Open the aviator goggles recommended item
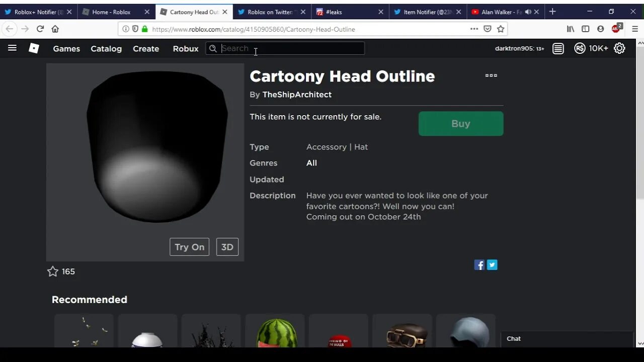 pyautogui.click(x=402, y=332)
